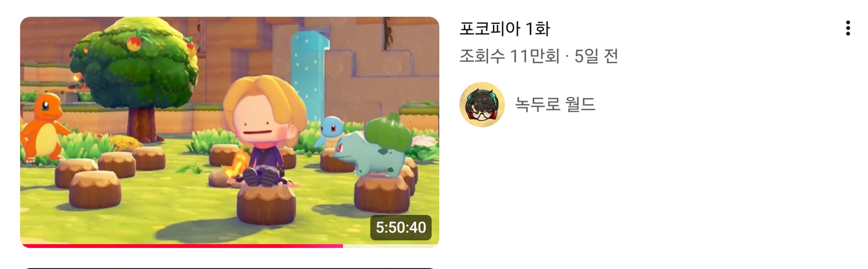Screen dimensions: 868x269
Task: Click the 5:50:40 duration badge
Action: [x=401, y=227]
